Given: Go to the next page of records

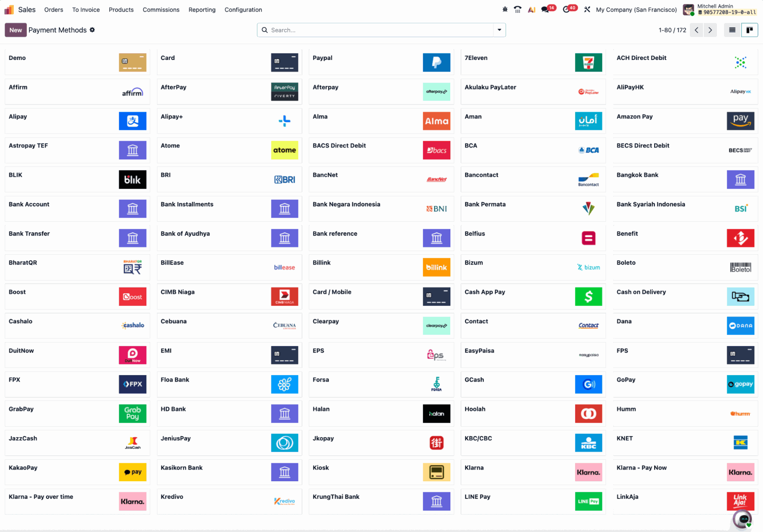Looking at the screenshot, I should coord(710,30).
